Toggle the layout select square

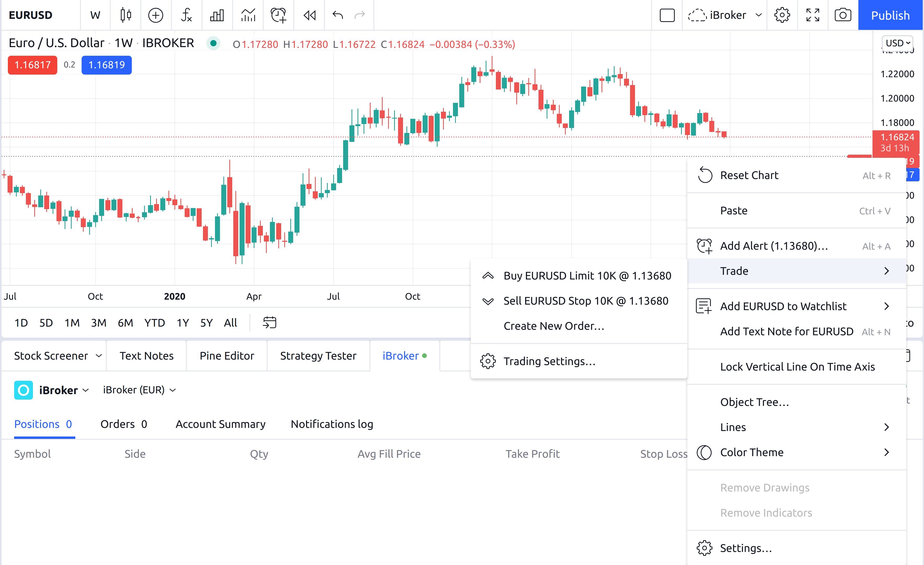(x=667, y=15)
